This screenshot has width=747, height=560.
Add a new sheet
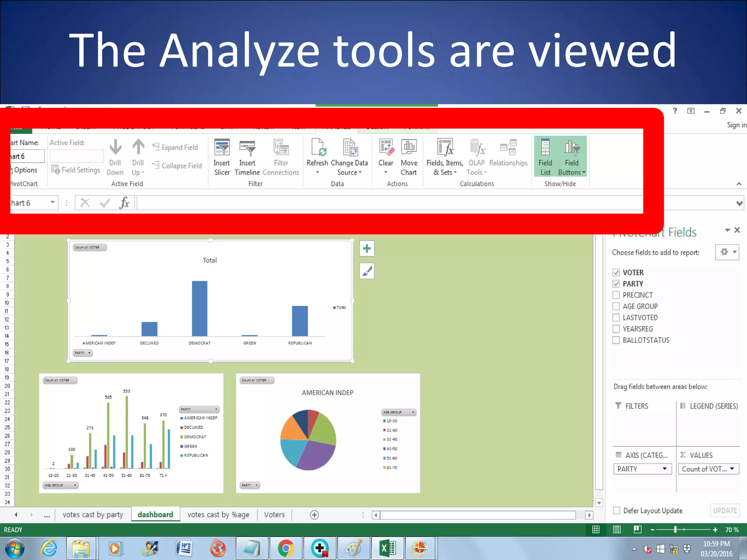[x=314, y=515]
